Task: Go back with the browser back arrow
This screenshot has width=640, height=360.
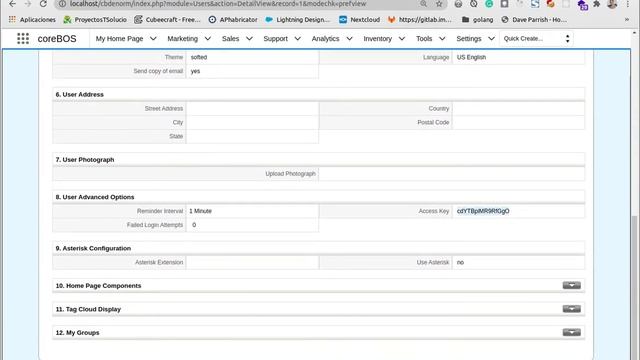Action: point(12,4)
